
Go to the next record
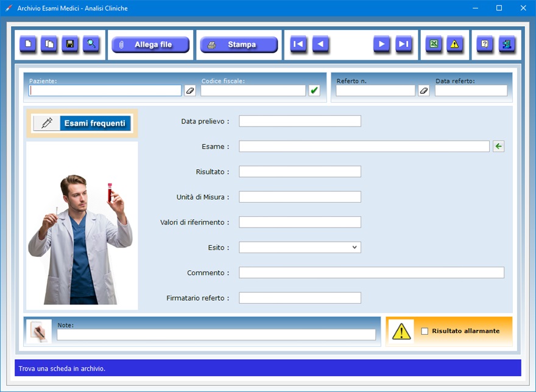click(381, 44)
